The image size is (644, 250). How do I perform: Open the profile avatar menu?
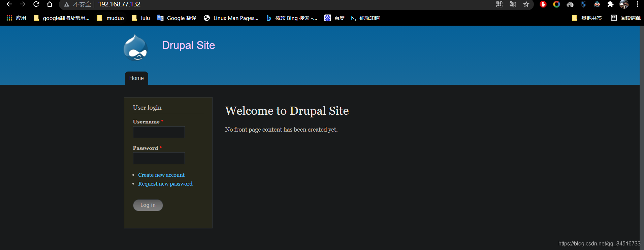coord(624,4)
